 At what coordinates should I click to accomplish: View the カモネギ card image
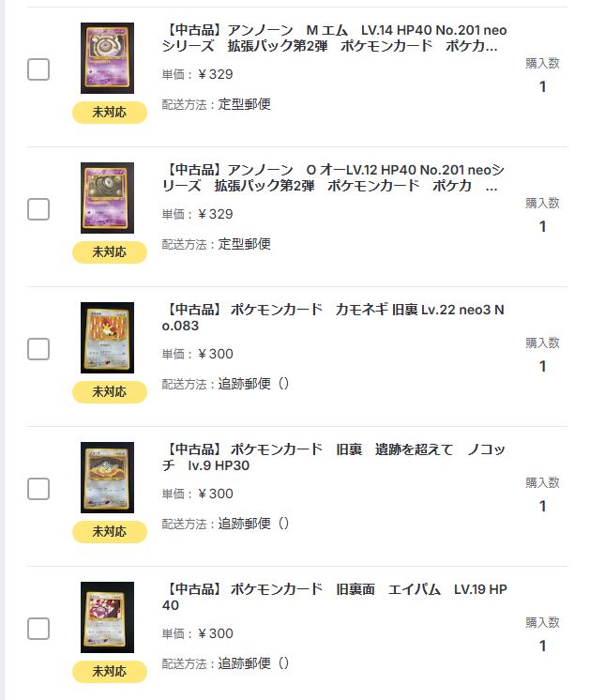[107, 338]
